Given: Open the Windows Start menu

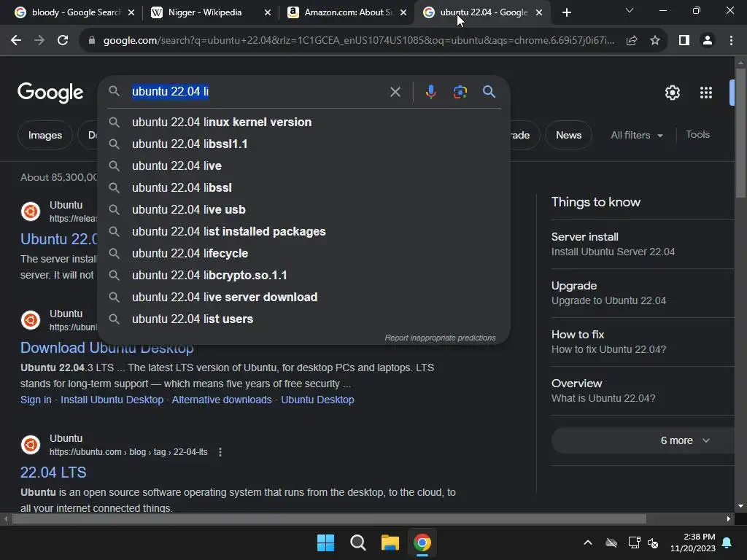Looking at the screenshot, I should [x=326, y=542].
